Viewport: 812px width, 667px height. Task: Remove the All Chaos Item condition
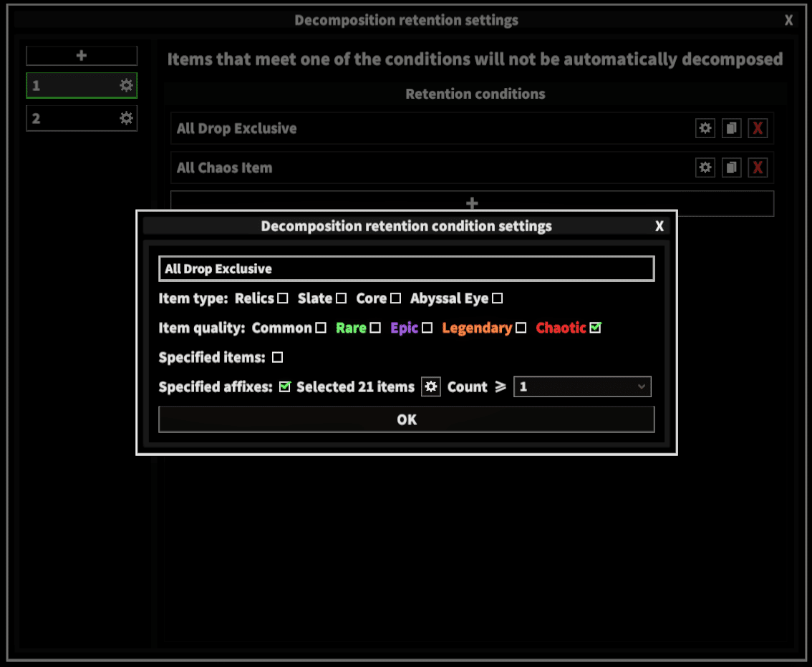pyautogui.click(x=758, y=167)
